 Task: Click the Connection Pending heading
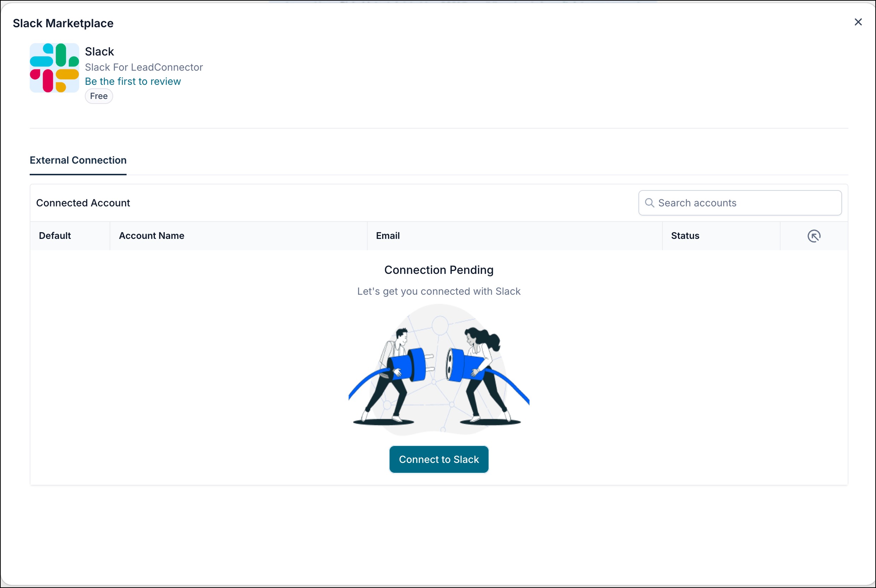coord(439,270)
